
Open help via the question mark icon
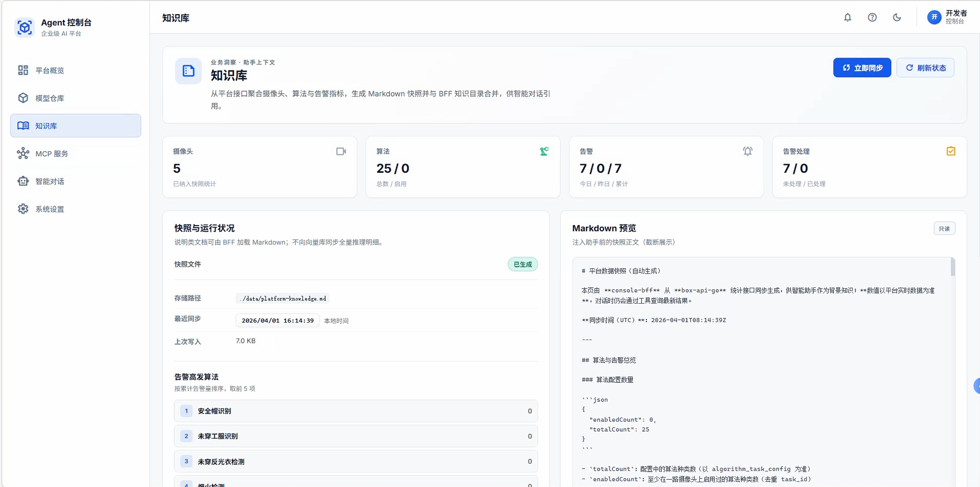tap(872, 17)
